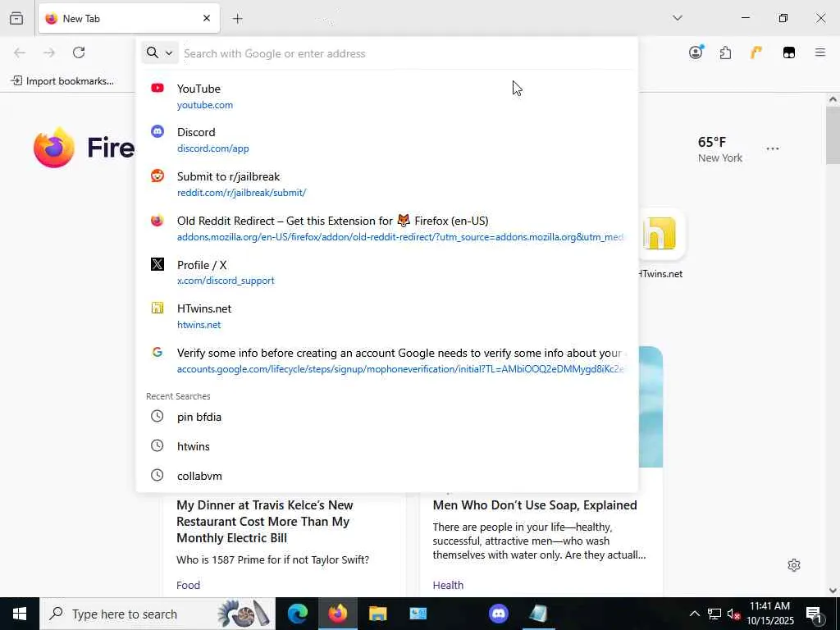The width and height of the screenshot is (840, 630).
Task: Open htwins.net suggestion link
Action: tap(199, 325)
